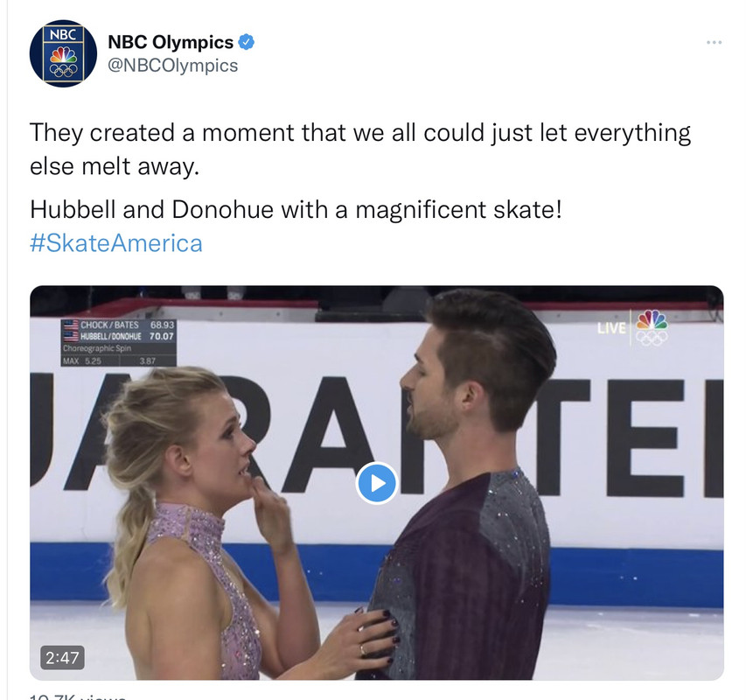This screenshot has height=700, width=746.
Task: Click the 2:47 duration badge
Action: tap(62, 658)
